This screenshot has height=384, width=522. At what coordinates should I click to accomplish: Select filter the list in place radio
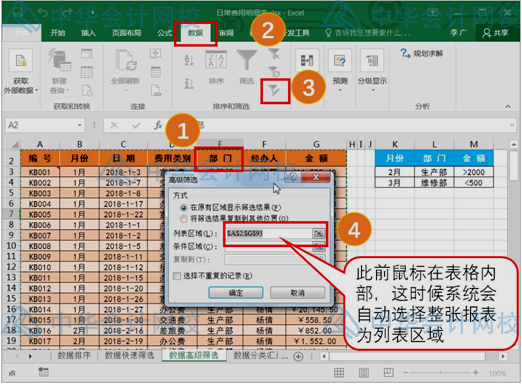[183, 208]
